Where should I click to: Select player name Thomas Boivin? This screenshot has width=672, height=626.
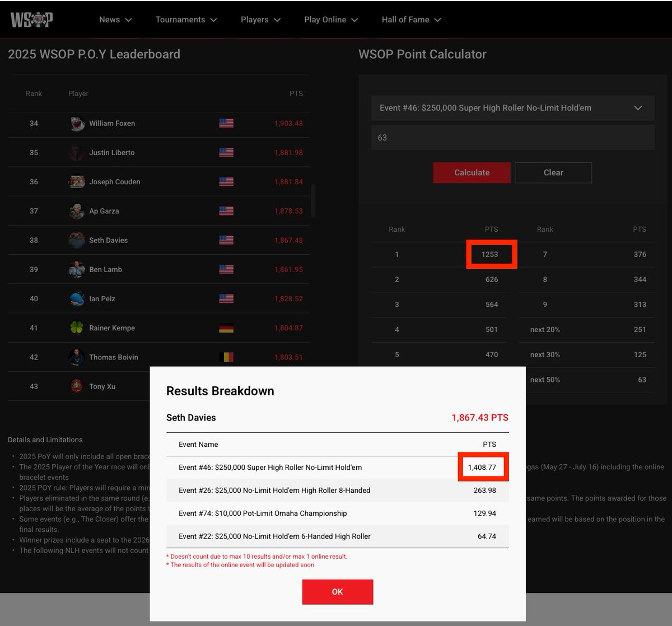pos(114,357)
